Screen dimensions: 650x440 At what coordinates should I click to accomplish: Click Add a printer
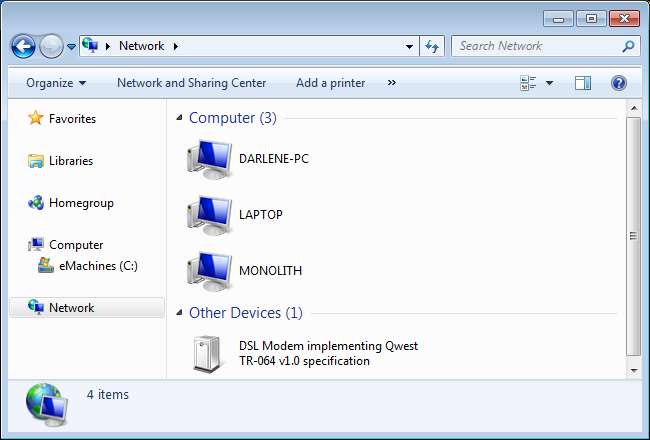(330, 83)
